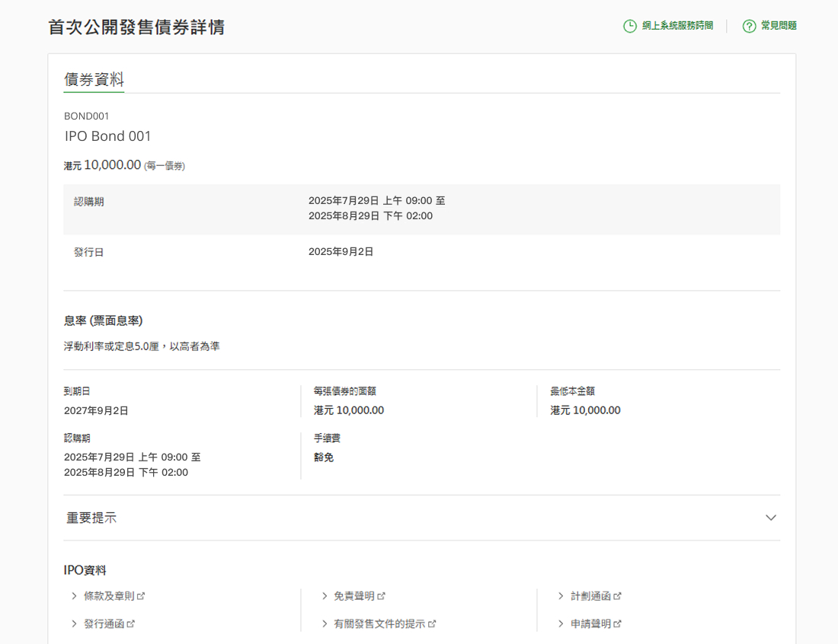Open the 常見問題 link text
The image size is (838, 644).
pyautogui.click(x=779, y=26)
